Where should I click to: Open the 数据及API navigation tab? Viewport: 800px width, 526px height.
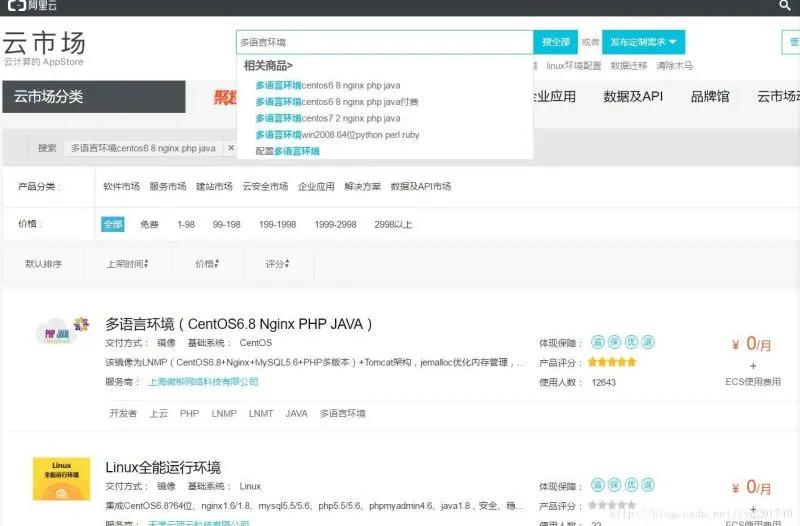[x=633, y=97]
